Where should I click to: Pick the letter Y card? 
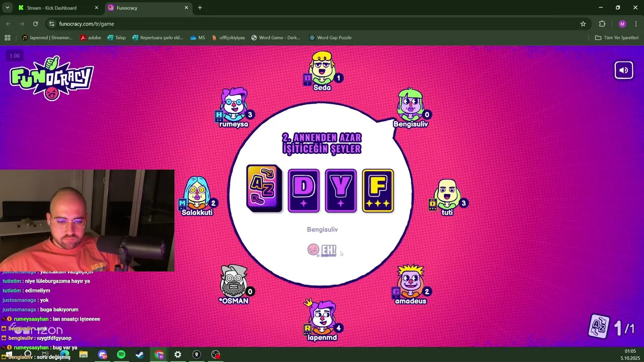tap(341, 191)
